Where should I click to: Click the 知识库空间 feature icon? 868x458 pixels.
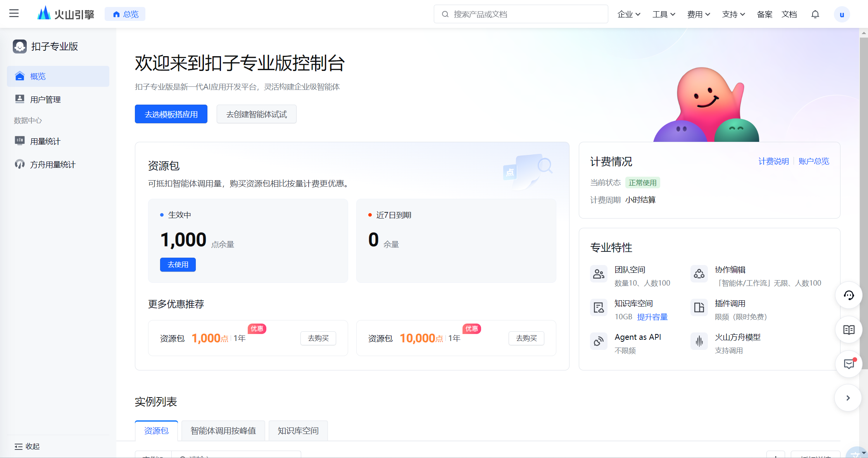(x=599, y=308)
